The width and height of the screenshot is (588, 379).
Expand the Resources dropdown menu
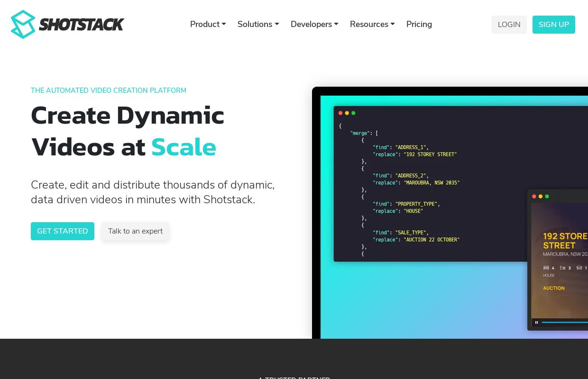[x=372, y=24]
